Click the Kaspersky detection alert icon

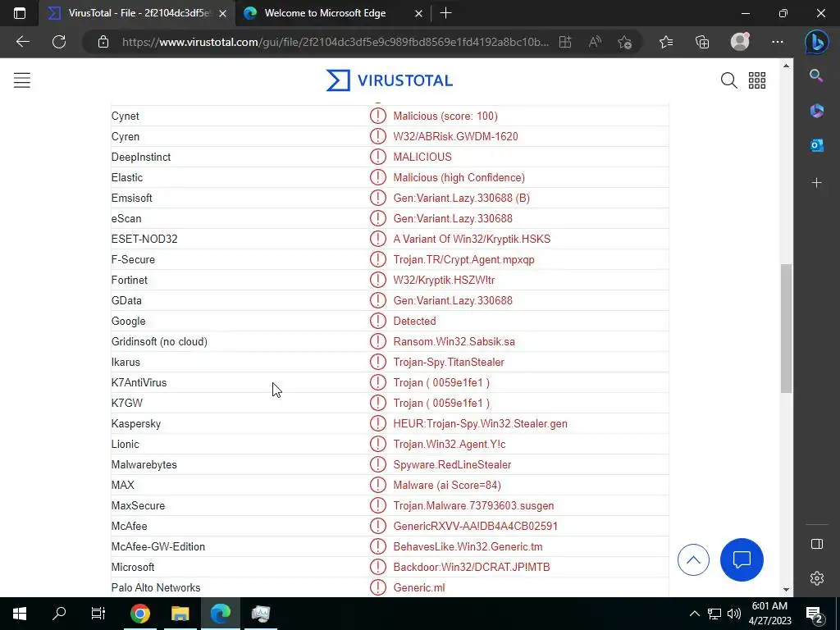pyautogui.click(x=377, y=423)
